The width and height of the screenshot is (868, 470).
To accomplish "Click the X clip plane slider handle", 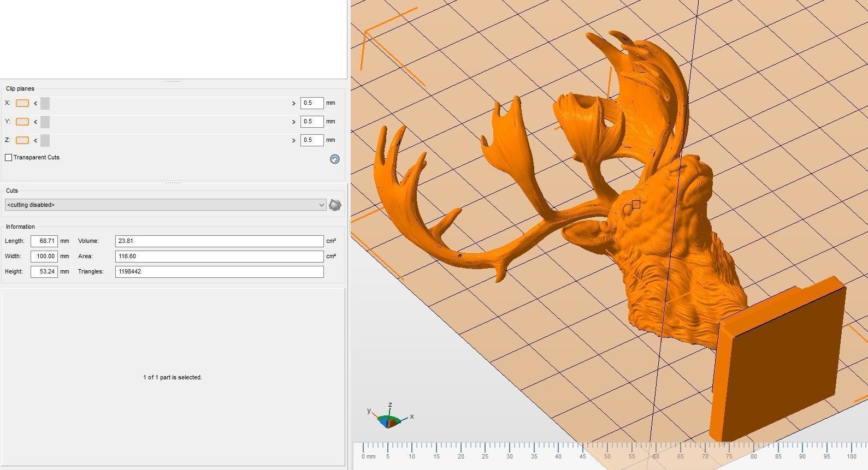I will (x=45, y=103).
